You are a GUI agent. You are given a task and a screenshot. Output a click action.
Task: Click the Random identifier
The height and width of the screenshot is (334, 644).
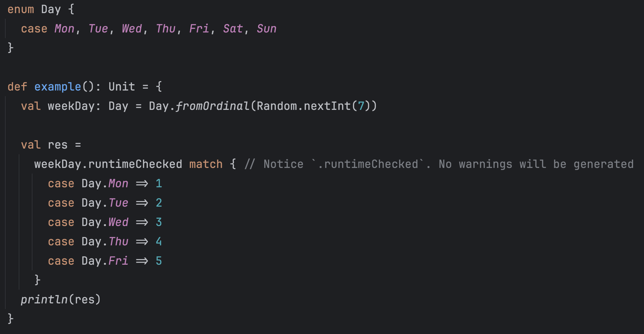[277, 106]
